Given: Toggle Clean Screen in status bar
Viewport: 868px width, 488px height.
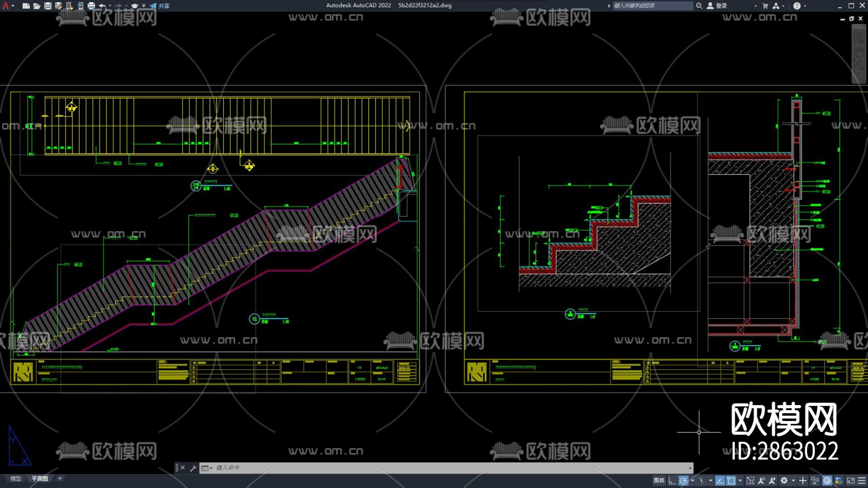Looking at the screenshot, I should coord(851,480).
